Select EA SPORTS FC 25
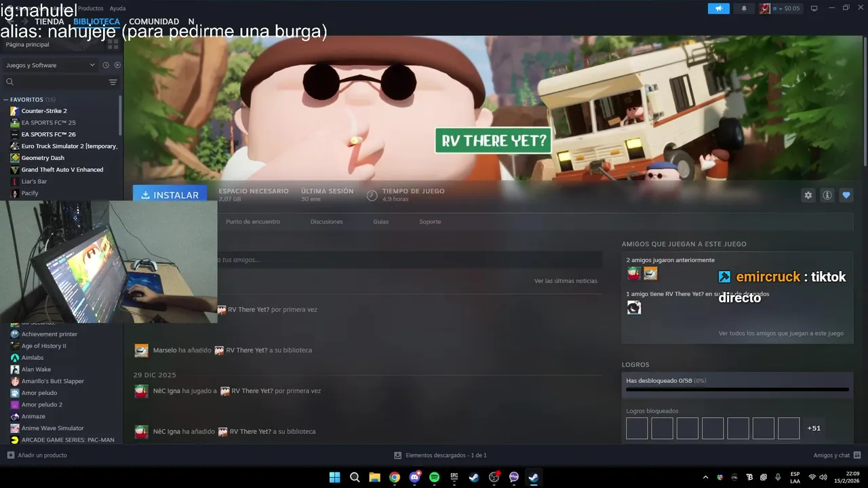Image resolution: width=868 pixels, height=488 pixels. [x=48, y=123]
